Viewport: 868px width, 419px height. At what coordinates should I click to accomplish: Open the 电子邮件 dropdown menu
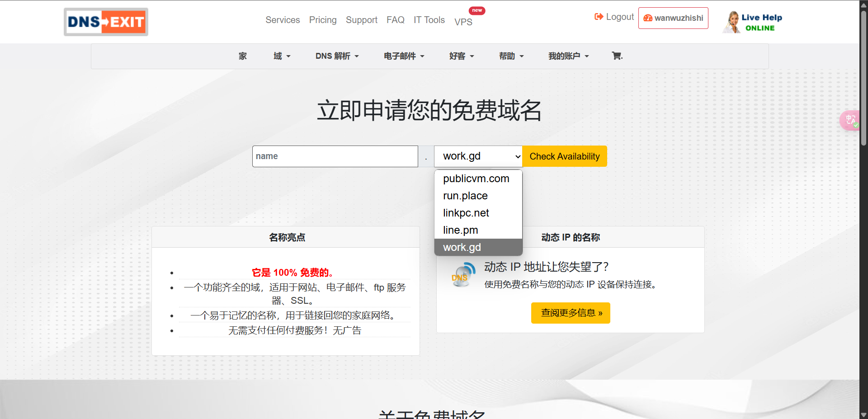click(x=404, y=56)
